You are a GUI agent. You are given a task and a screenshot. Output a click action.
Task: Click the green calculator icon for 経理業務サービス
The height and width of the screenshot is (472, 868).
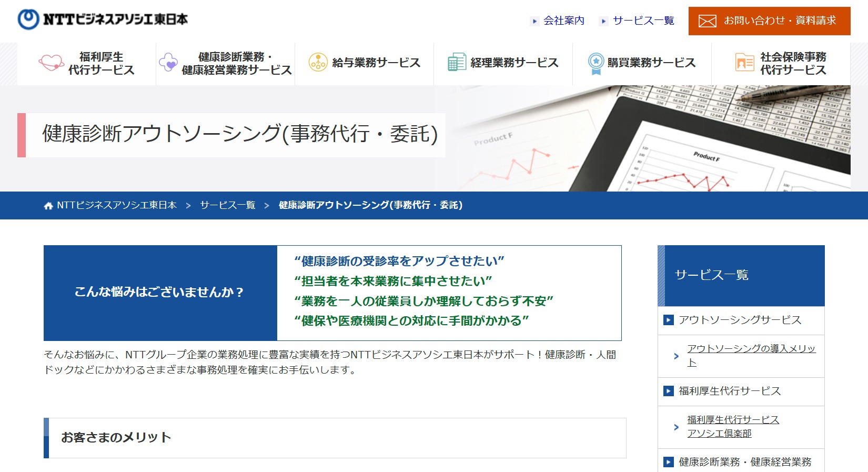[457, 62]
